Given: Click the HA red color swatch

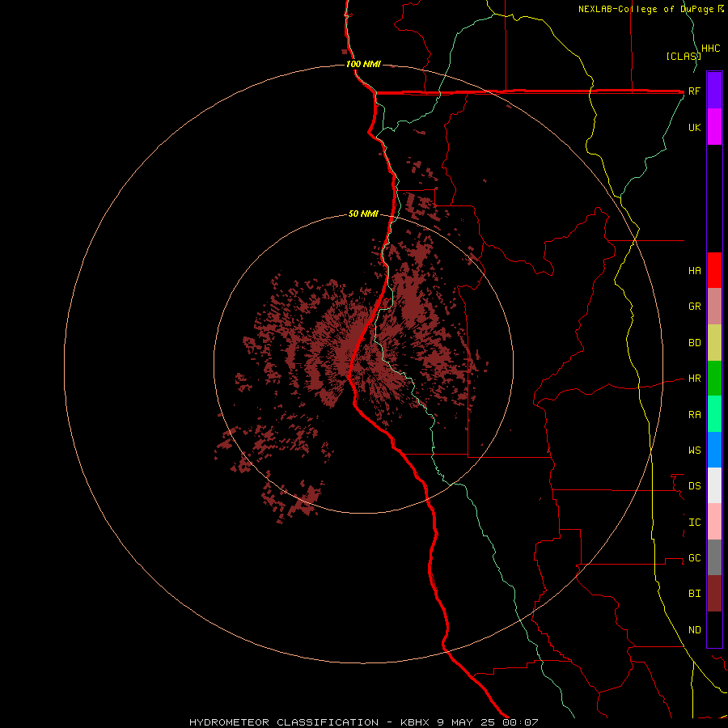Looking at the screenshot, I should pos(714,270).
